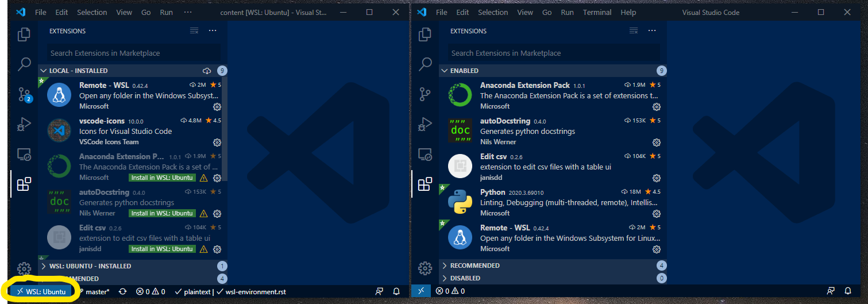The width and height of the screenshot is (868, 304).
Task: Open Run and Debug in left window
Action: coord(24,124)
